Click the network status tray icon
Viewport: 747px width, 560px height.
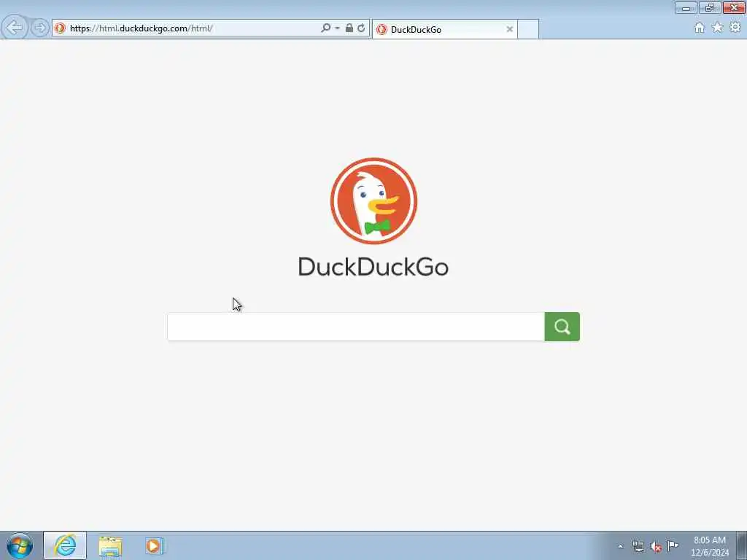pyautogui.click(x=638, y=546)
